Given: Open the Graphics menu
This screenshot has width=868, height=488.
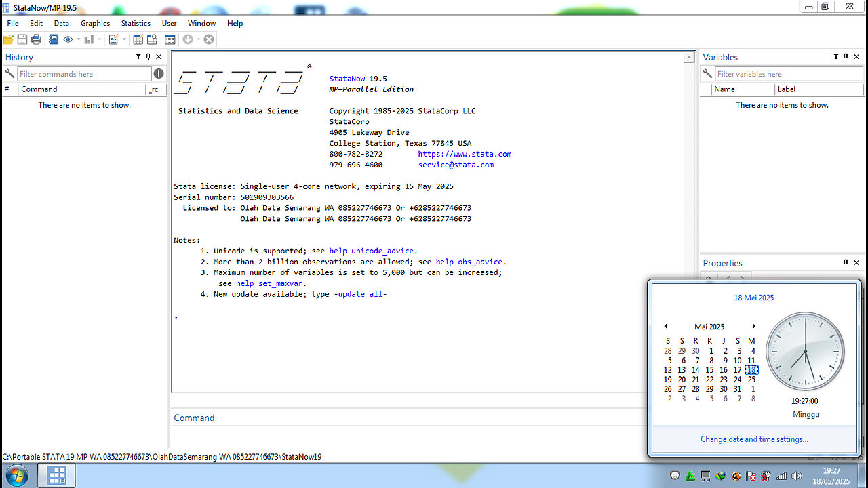Looking at the screenshot, I should tap(95, 23).
